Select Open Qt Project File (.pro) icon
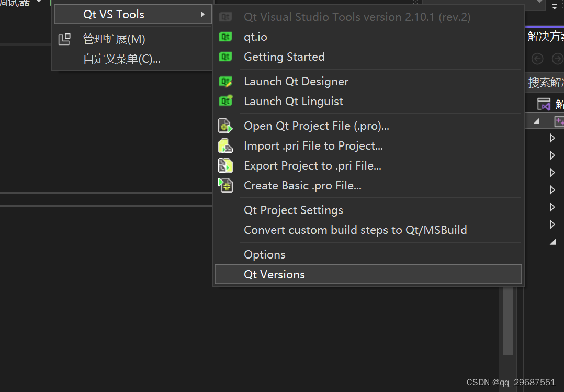Image resolution: width=564 pixels, height=392 pixels. coord(225,126)
